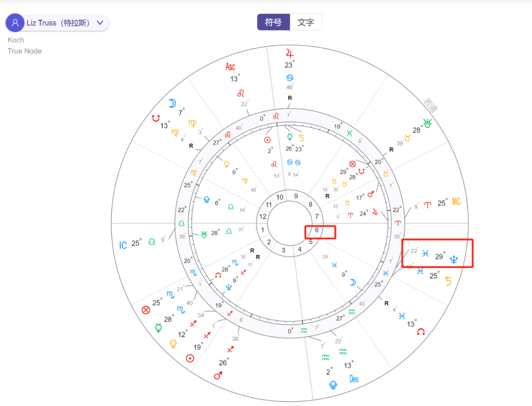Select inner green Mercury glyph at 26° Cancer

click(290, 137)
